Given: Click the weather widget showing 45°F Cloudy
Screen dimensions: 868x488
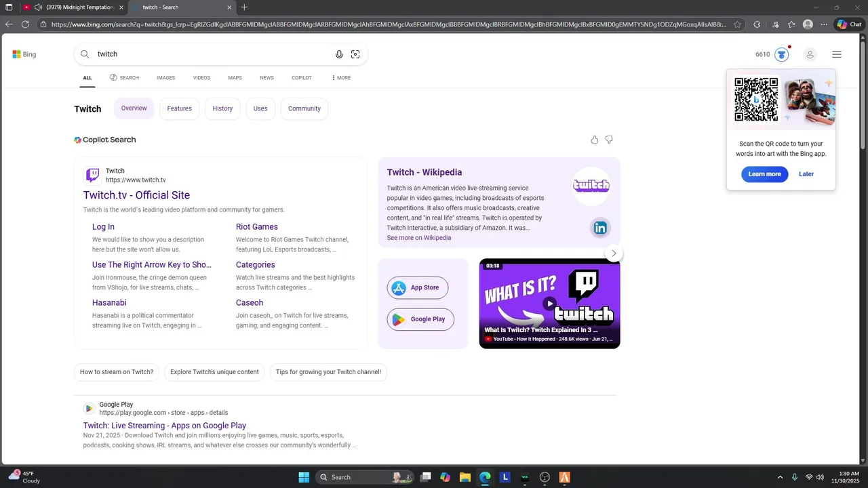Looking at the screenshot, I should point(24,477).
